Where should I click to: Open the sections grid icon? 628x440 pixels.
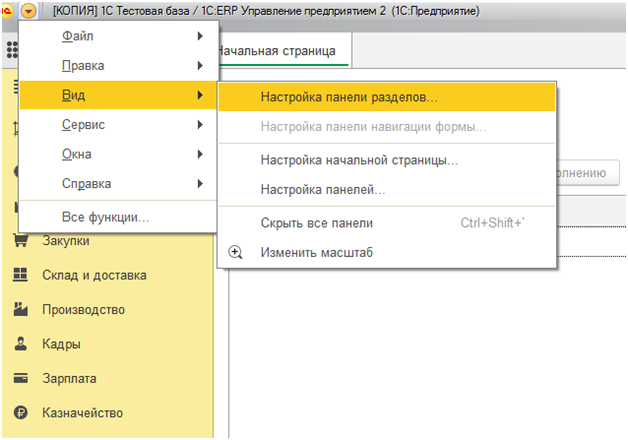[12, 50]
